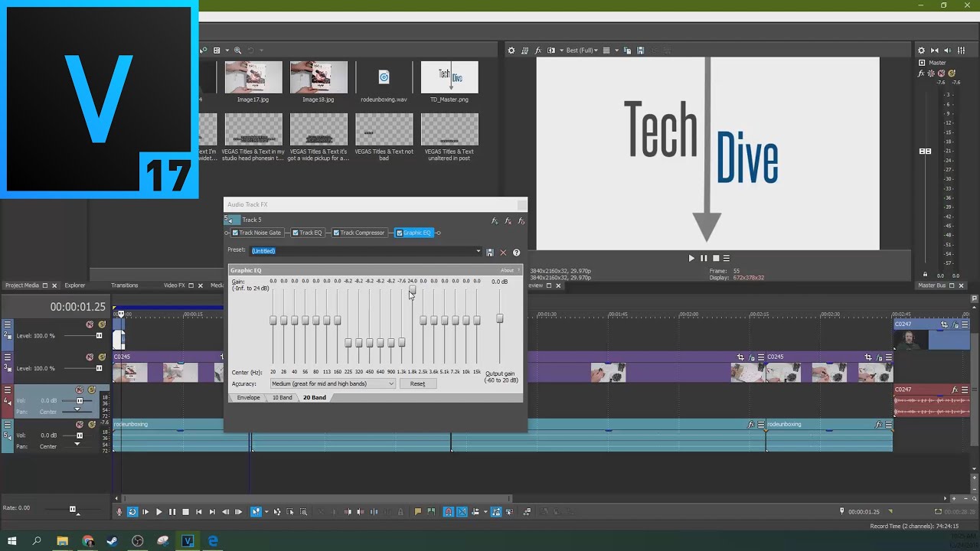980x551 pixels.
Task: Toggle Track Compressor plug-in checkbox
Action: 336,233
